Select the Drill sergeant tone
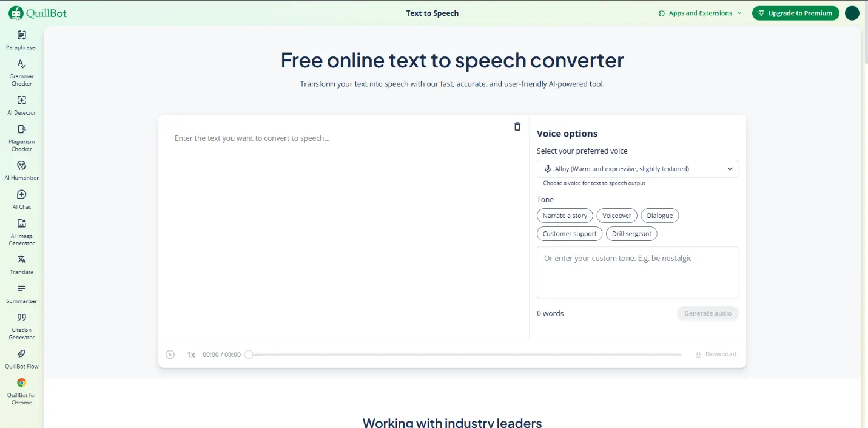The height and width of the screenshot is (428, 868). pyautogui.click(x=631, y=233)
